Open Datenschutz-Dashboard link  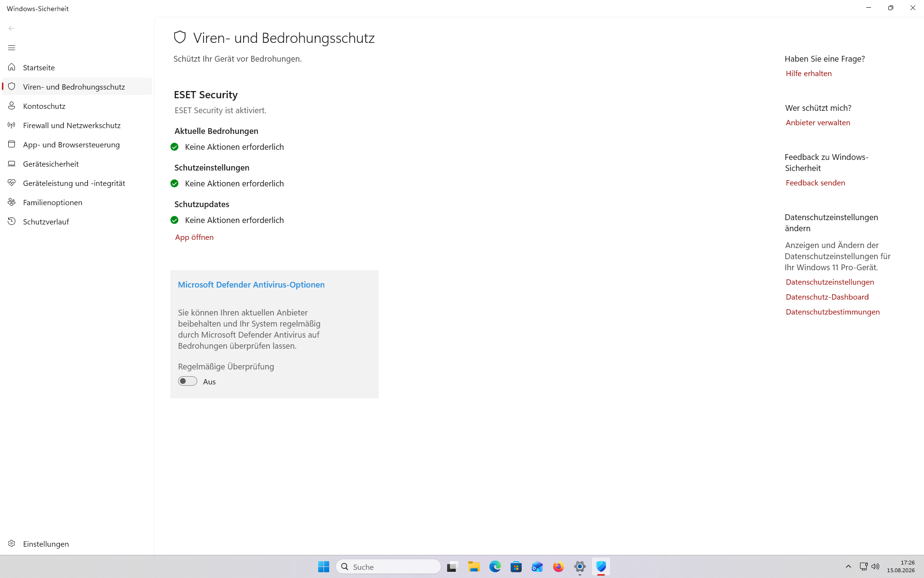pyautogui.click(x=827, y=297)
